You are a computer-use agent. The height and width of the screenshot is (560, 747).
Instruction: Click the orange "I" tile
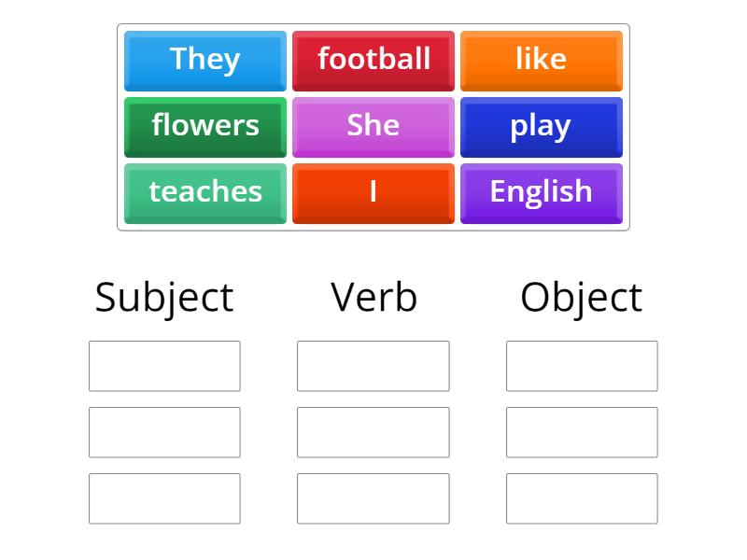(x=373, y=192)
